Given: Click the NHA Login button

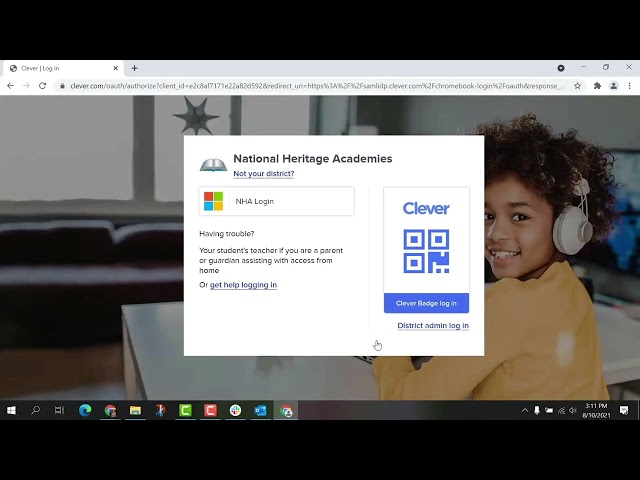Looking at the screenshot, I should (x=276, y=201).
